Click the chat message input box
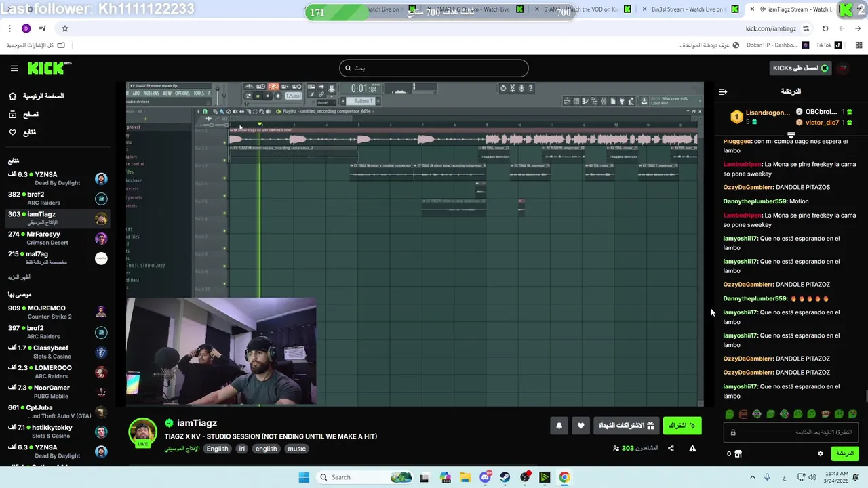The height and width of the screenshot is (488, 868). coord(792,432)
